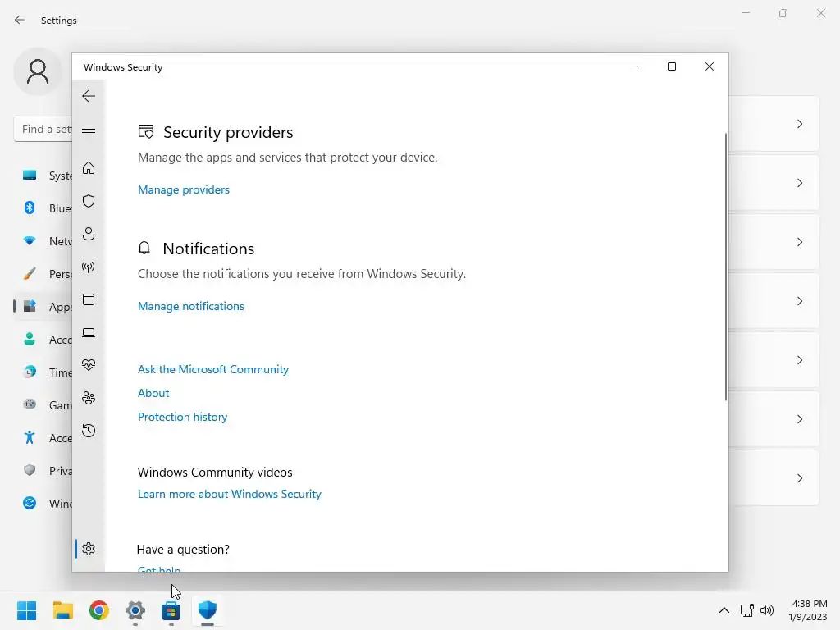Image resolution: width=840 pixels, height=630 pixels.
Task: Click Learn more about Windows Security
Action: coord(230,494)
